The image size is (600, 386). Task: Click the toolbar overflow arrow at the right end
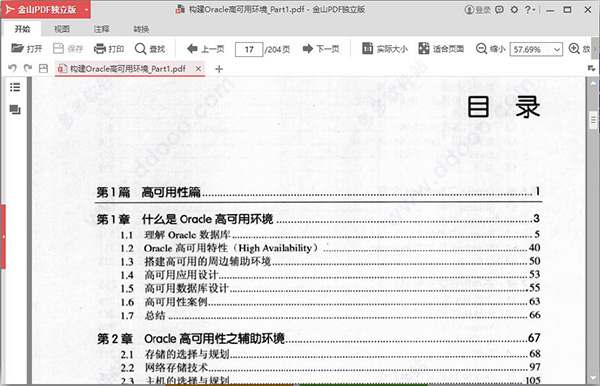pos(594,49)
